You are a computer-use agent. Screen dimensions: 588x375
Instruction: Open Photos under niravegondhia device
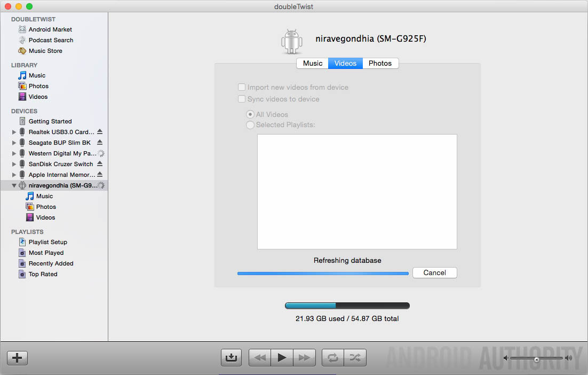click(46, 207)
